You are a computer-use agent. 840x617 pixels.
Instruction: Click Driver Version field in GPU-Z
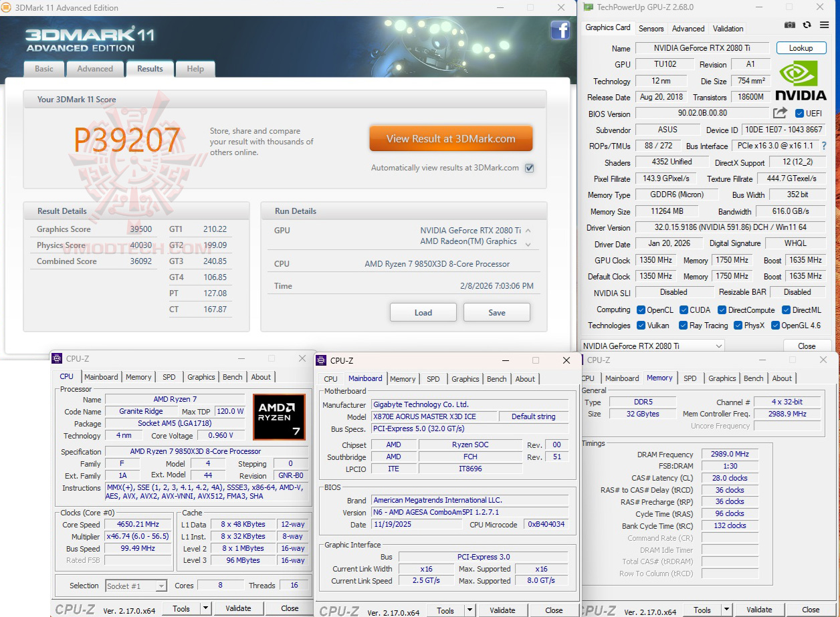tap(731, 227)
